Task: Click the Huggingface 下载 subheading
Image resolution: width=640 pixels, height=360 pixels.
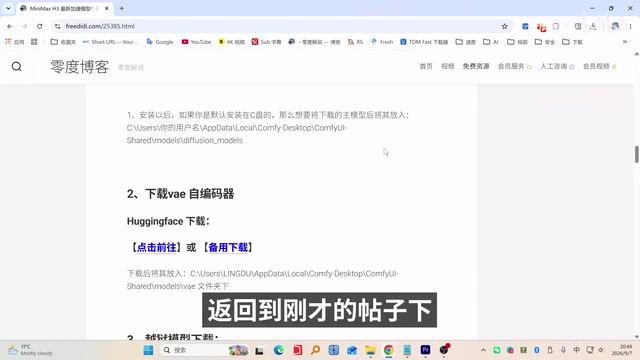Action: pos(168,221)
